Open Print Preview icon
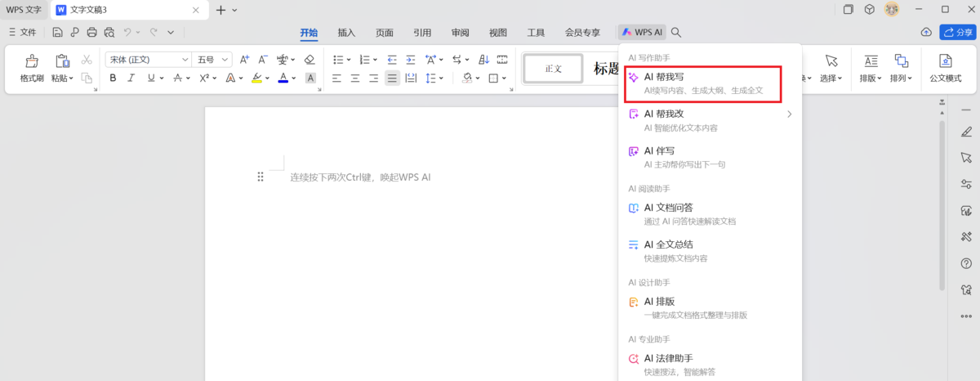This screenshot has width=980, height=381. (x=109, y=33)
